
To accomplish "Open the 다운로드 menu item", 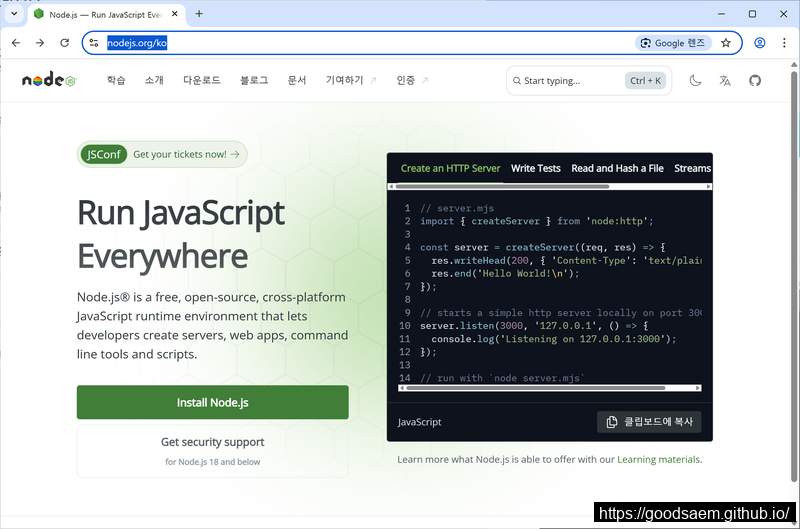I will (202, 80).
